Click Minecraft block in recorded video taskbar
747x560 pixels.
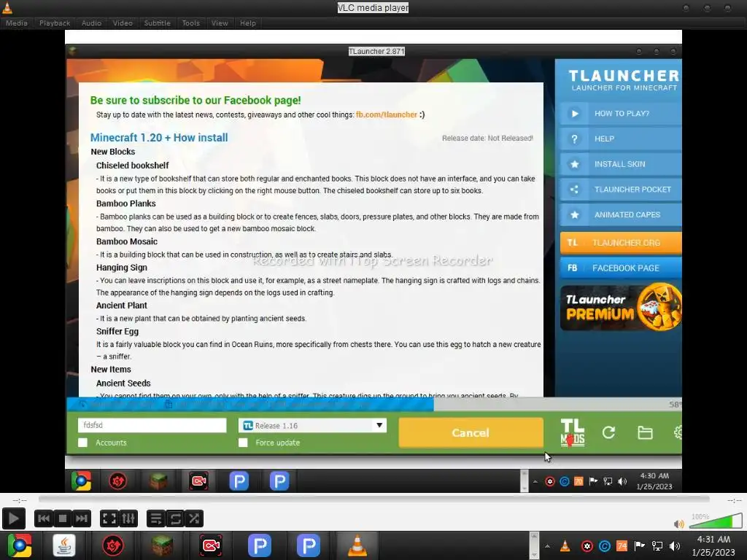pyautogui.click(x=158, y=481)
